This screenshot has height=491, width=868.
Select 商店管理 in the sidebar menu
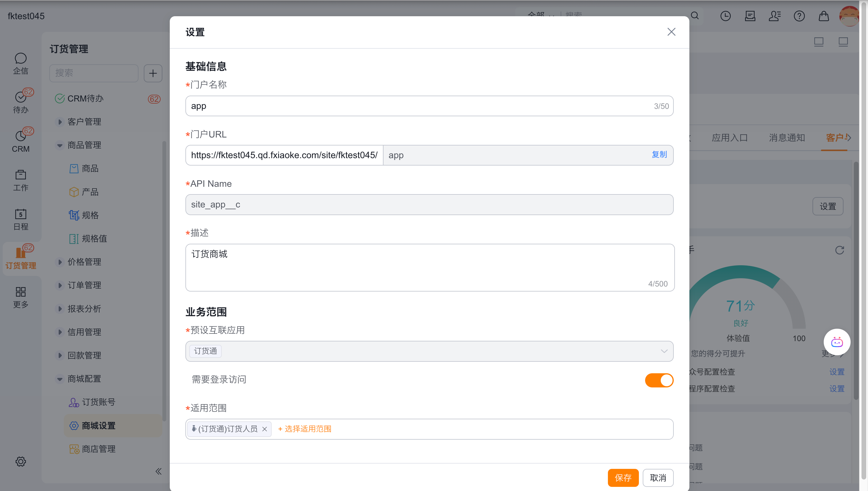coord(99,449)
